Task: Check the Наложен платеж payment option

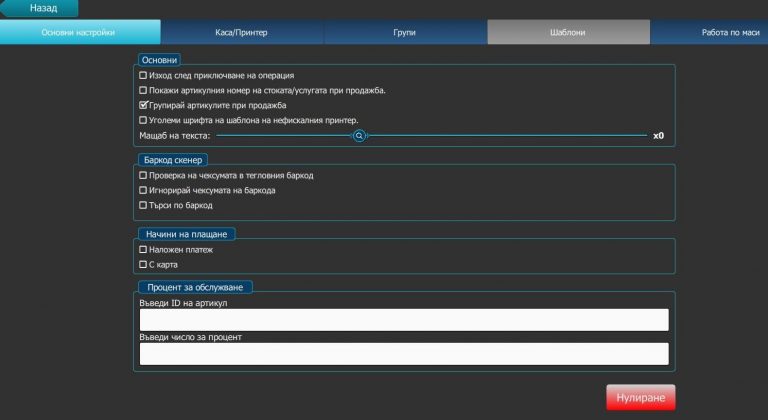Action: [143, 249]
